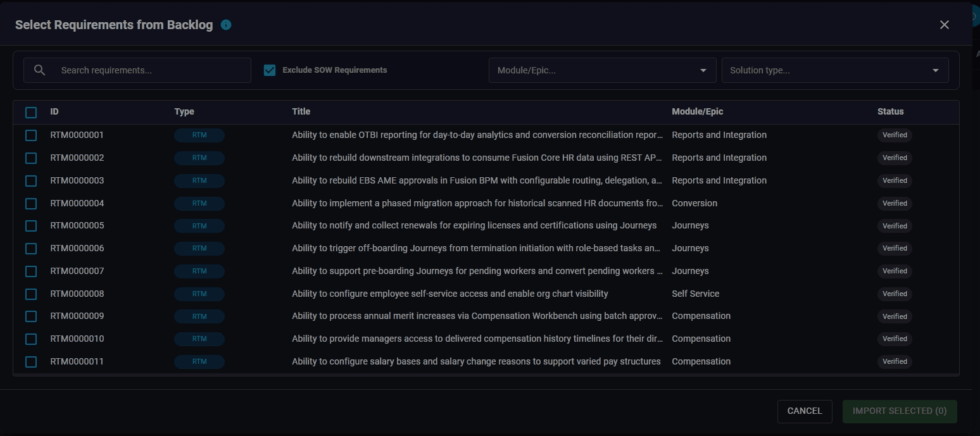The width and height of the screenshot is (980, 436).
Task: Select the employee self-service access title
Action: (x=450, y=294)
